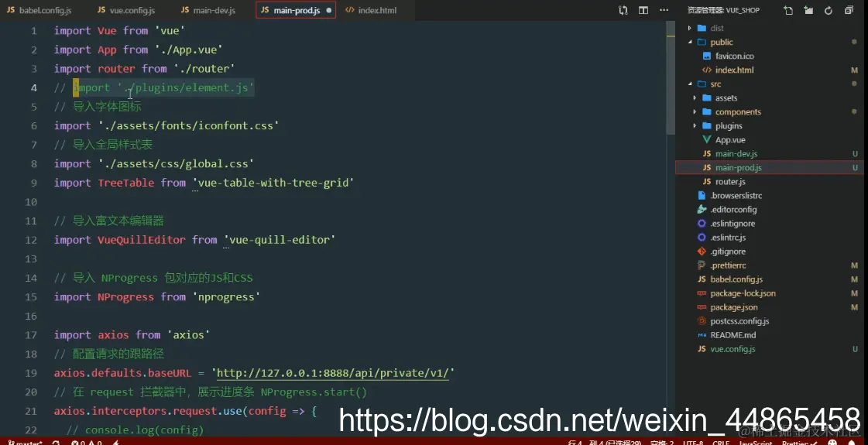This screenshot has height=445, width=868.
Task: Collapse the public folder
Action: pos(690,42)
